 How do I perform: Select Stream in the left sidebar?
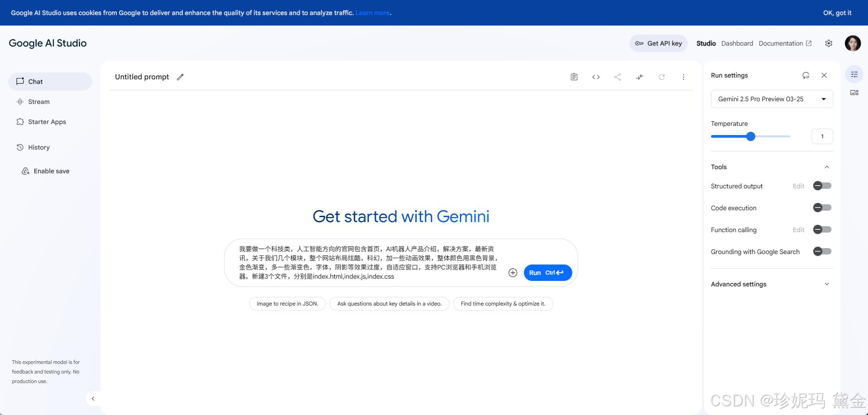click(50, 102)
